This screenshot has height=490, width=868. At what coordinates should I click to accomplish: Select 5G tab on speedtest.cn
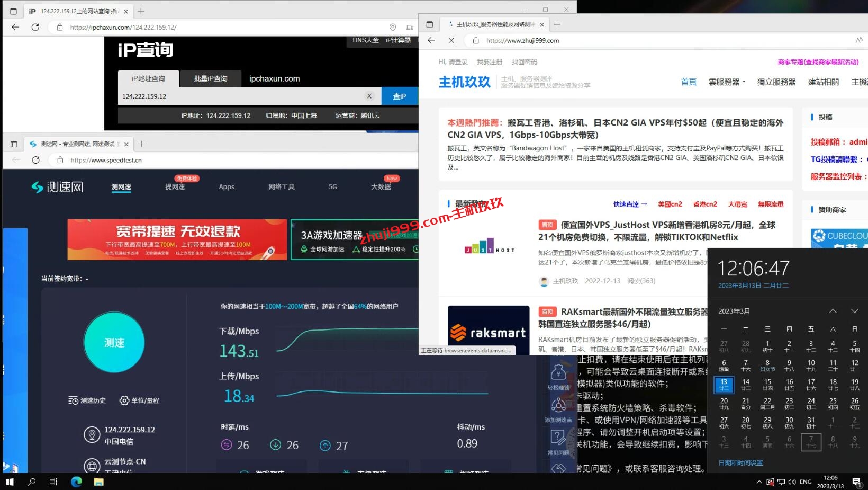coord(332,186)
